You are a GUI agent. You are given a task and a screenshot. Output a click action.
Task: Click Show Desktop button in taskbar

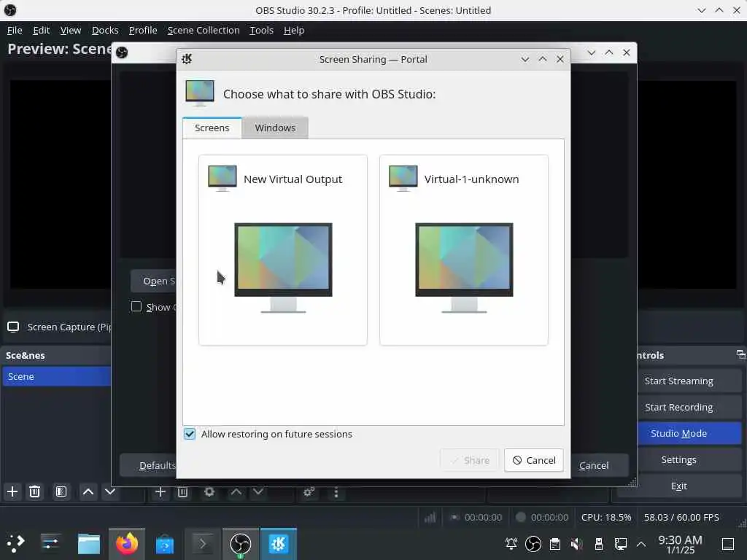728,543
